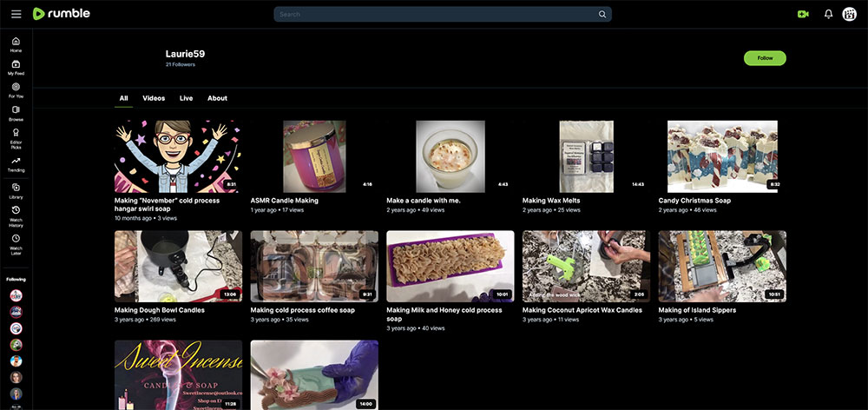Click "3 years ago • 269 views" text
Viewport: 868px width, 410px height.
click(x=145, y=320)
